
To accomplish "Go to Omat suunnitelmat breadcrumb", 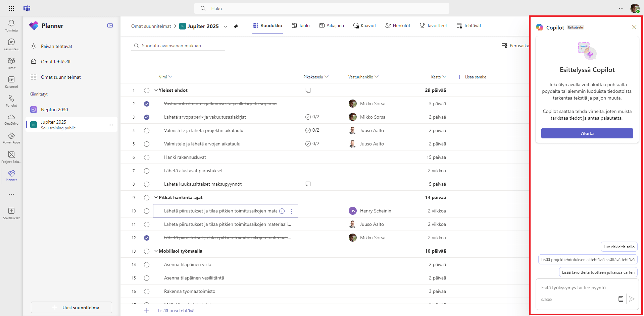I will [151, 26].
